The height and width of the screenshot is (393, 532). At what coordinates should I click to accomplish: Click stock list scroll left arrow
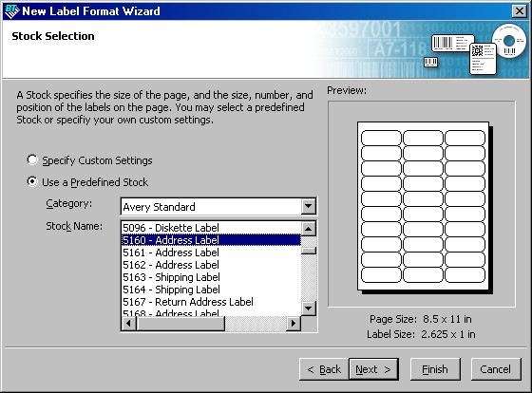click(x=128, y=324)
